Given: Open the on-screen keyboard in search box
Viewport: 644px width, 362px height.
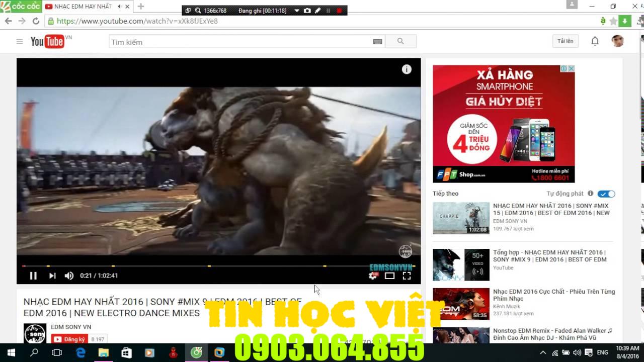Looking at the screenshot, I should 377,42.
